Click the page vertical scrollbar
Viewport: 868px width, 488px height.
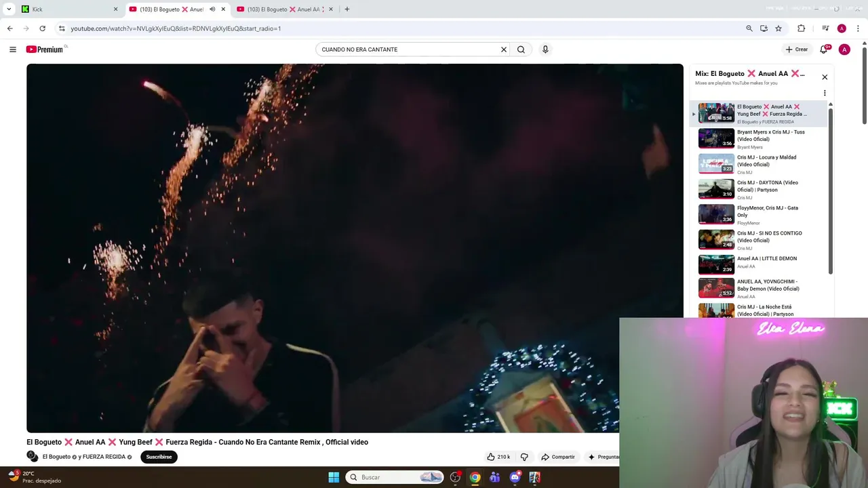864,85
